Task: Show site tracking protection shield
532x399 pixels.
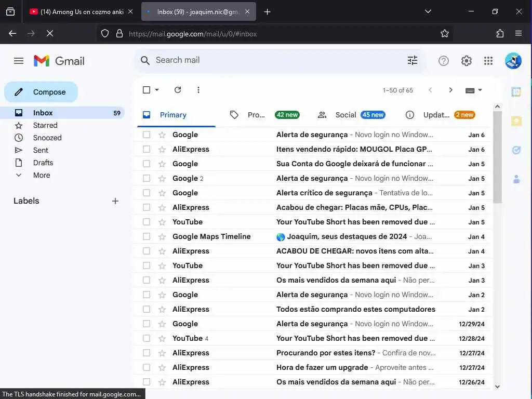Action: 105,34
